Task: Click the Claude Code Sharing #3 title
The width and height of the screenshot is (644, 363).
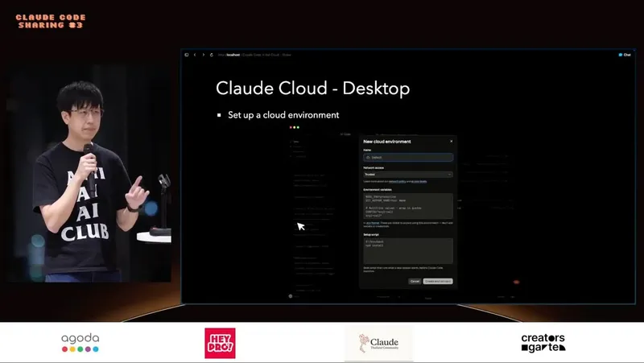Action: [51, 22]
